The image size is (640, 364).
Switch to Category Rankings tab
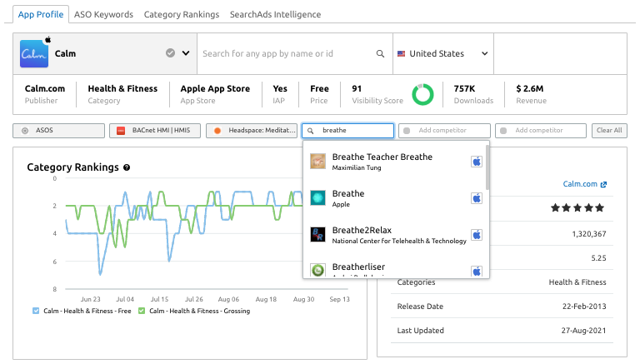click(181, 14)
